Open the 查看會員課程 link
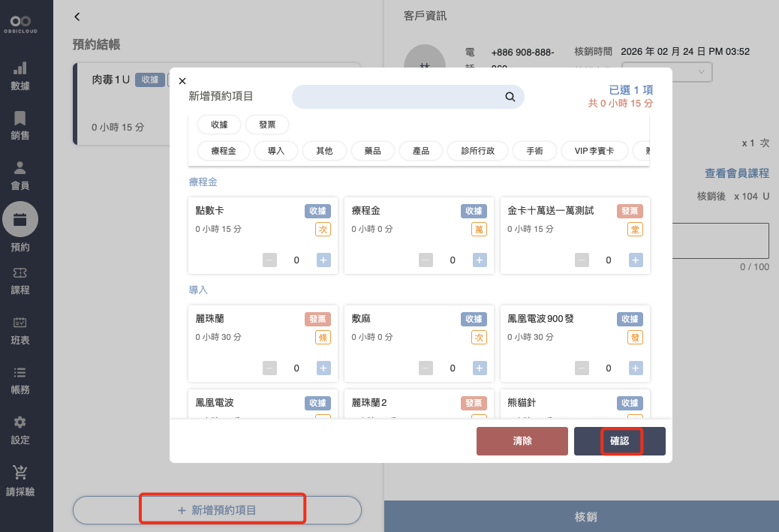779x532 pixels. [x=736, y=173]
